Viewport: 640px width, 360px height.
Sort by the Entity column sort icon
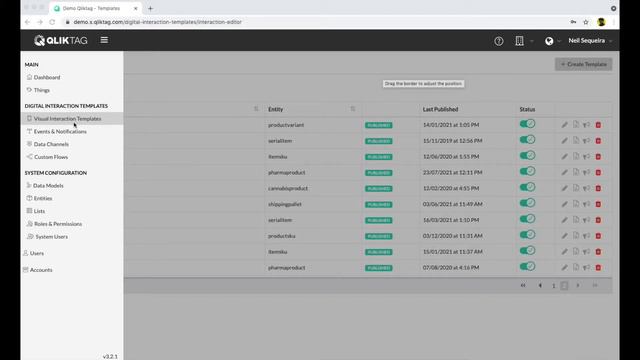click(353, 109)
